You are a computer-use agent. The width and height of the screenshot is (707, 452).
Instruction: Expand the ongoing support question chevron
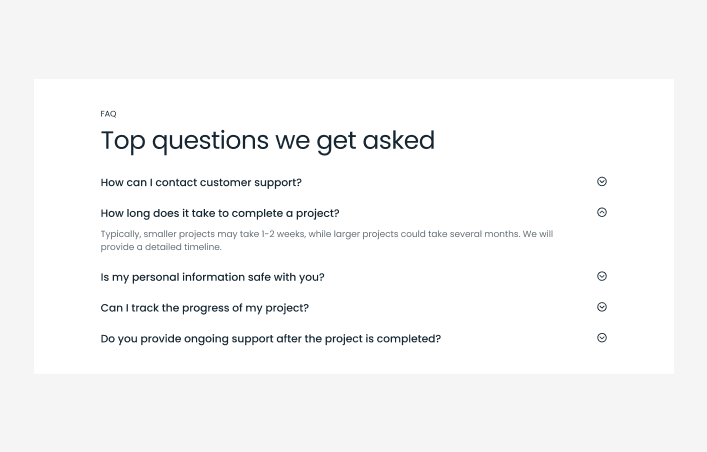(602, 338)
